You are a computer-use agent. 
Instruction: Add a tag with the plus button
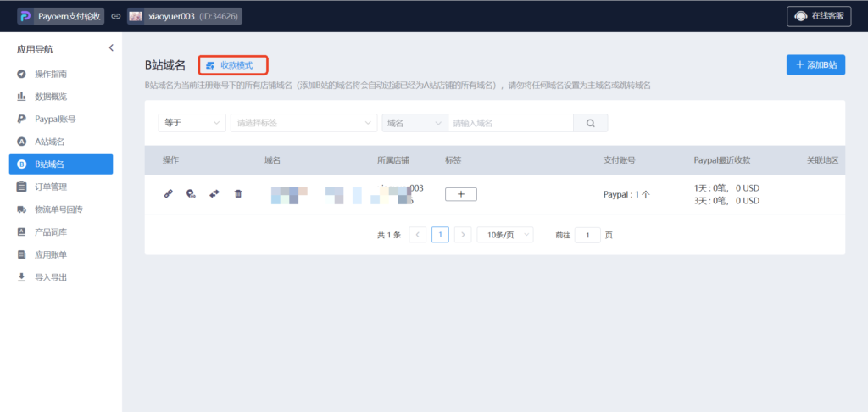click(x=461, y=194)
